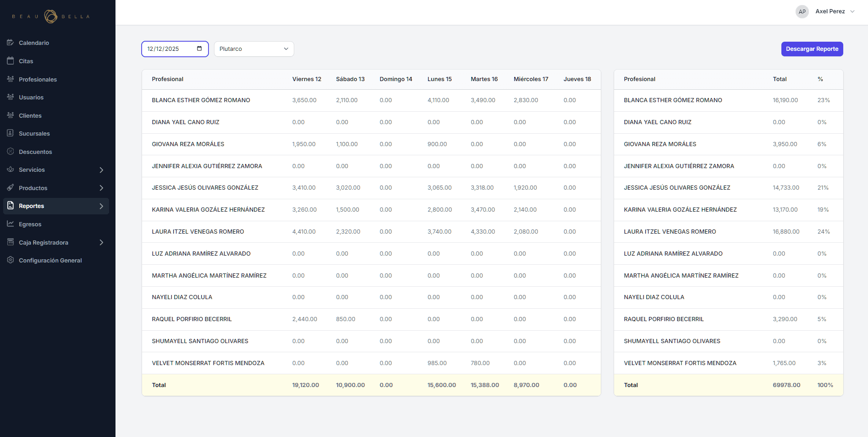Viewport: 868px width, 437px height.
Task: Click the Calendario icon in sidebar
Action: pyautogui.click(x=11, y=43)
